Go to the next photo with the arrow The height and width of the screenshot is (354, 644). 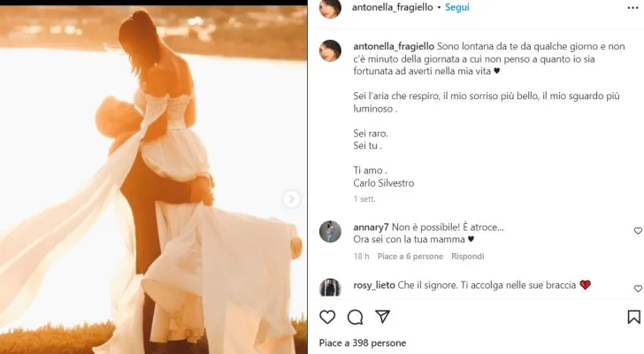291,200
